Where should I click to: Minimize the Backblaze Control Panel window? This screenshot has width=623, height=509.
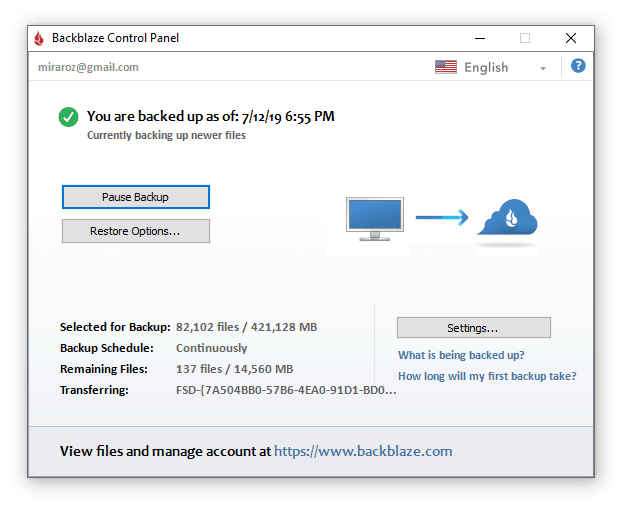(480, 38)
